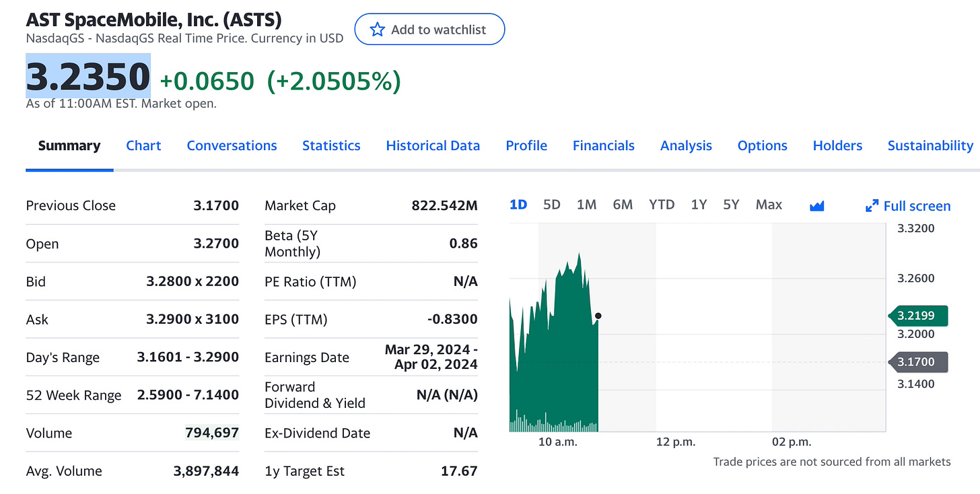Click the star icon in Add to watchlist
The image size is (980, 494).
[x=377, y=30]
